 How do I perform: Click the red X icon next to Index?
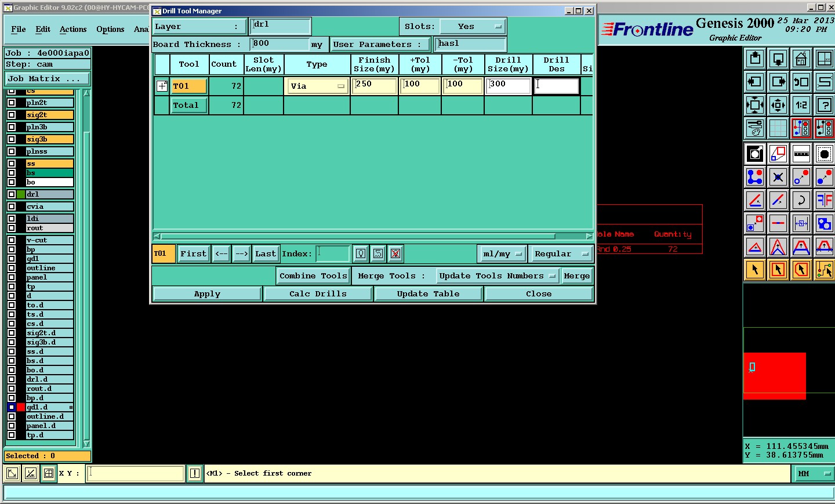pos(395,253)
